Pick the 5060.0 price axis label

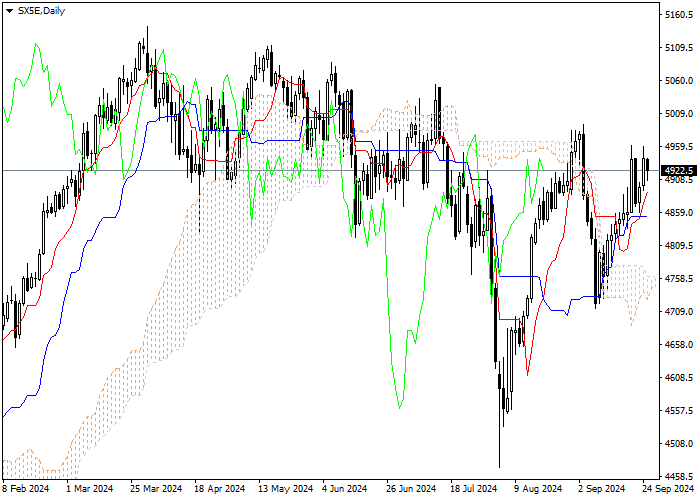pos(679,81)
